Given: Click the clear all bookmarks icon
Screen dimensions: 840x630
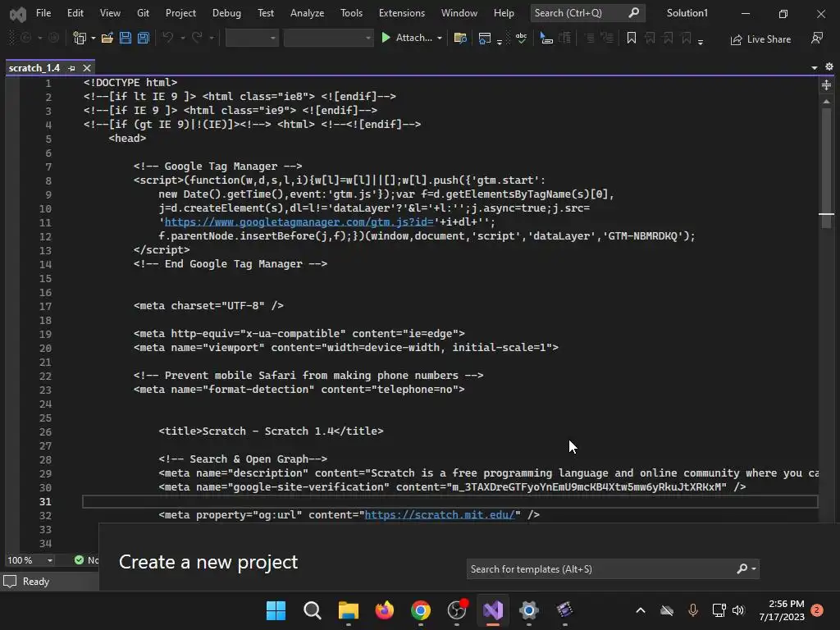Looking at the screenshot, I should click(x=687, y=38).
